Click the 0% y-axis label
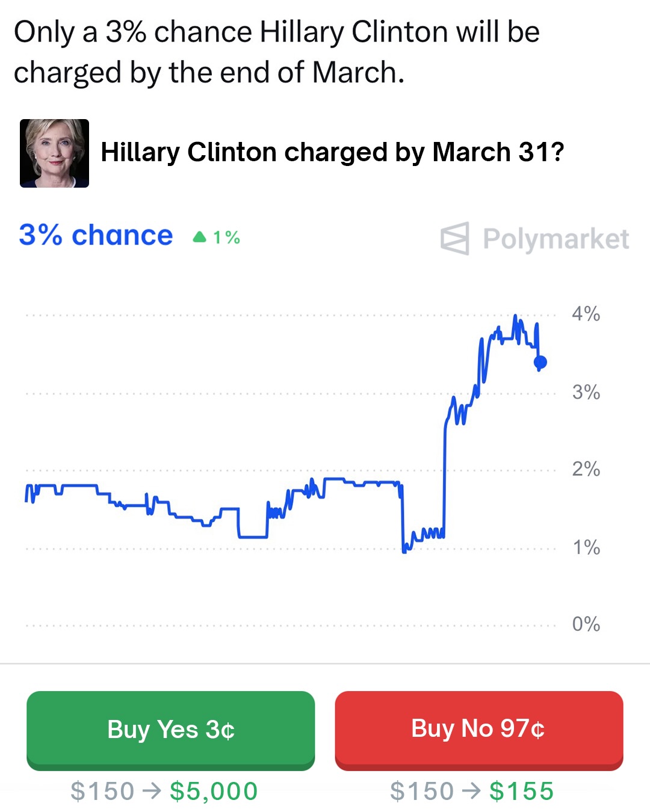The width and height of the screenshot is (650, 812). (x=586, y=624)
